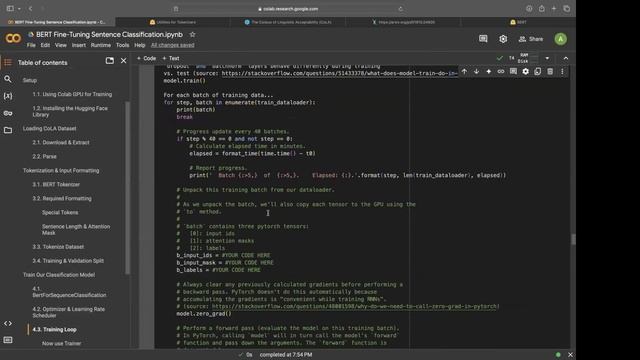Toggle the Table of contents sidebar icon
640x360 pixels.
8,62
